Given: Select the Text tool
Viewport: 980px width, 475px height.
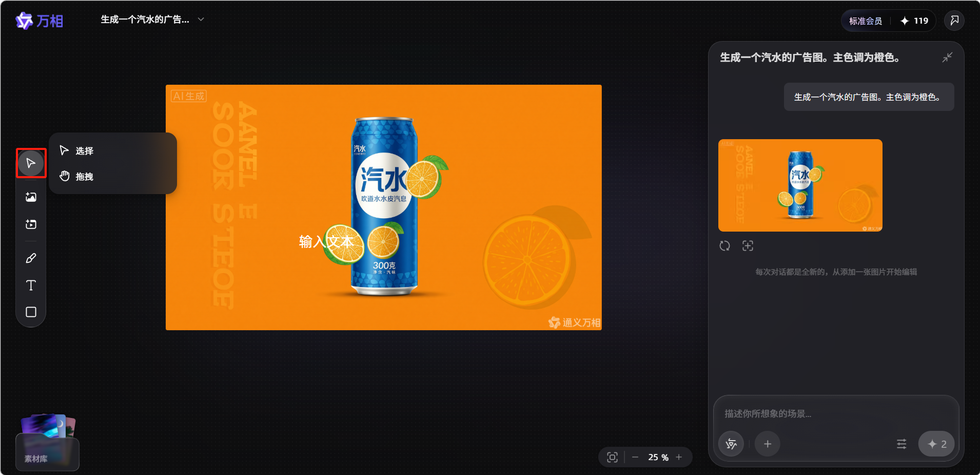Looking at the screenshot, I should coord(31,286).
